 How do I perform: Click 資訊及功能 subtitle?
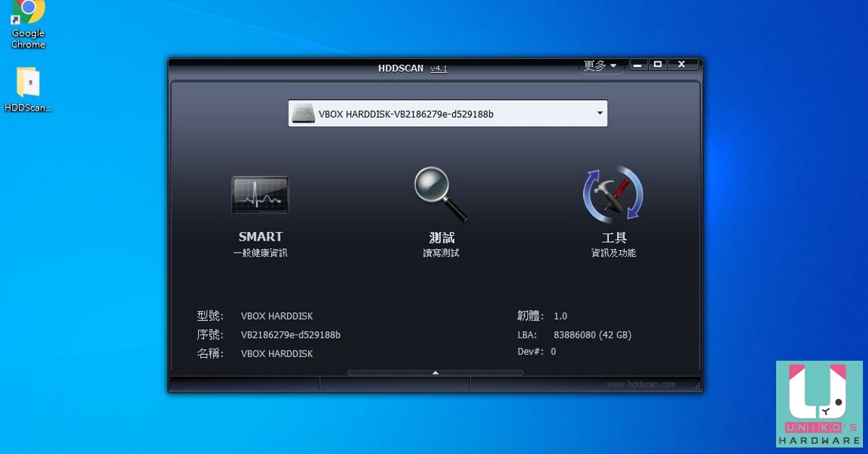(x=613, y=253)
